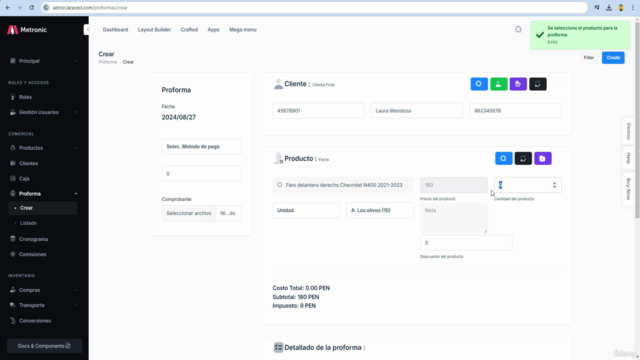
Task: Click the Caja sidebar icon
Action: (x=13, y=178)
